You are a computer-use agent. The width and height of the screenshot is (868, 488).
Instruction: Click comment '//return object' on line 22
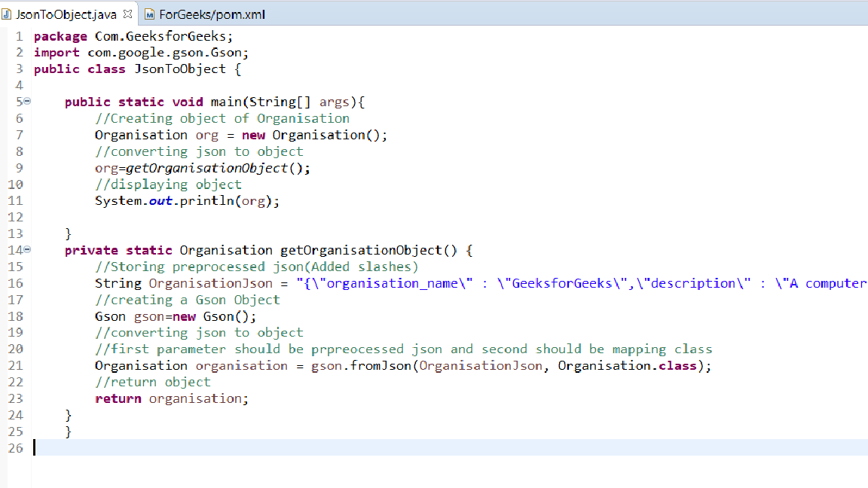click(153, 383)
